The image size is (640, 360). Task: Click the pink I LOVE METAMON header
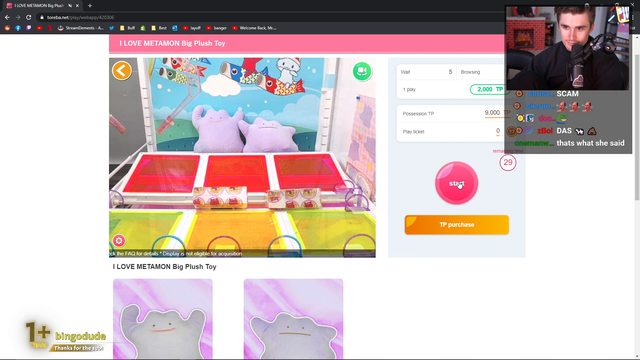[307, 43]
